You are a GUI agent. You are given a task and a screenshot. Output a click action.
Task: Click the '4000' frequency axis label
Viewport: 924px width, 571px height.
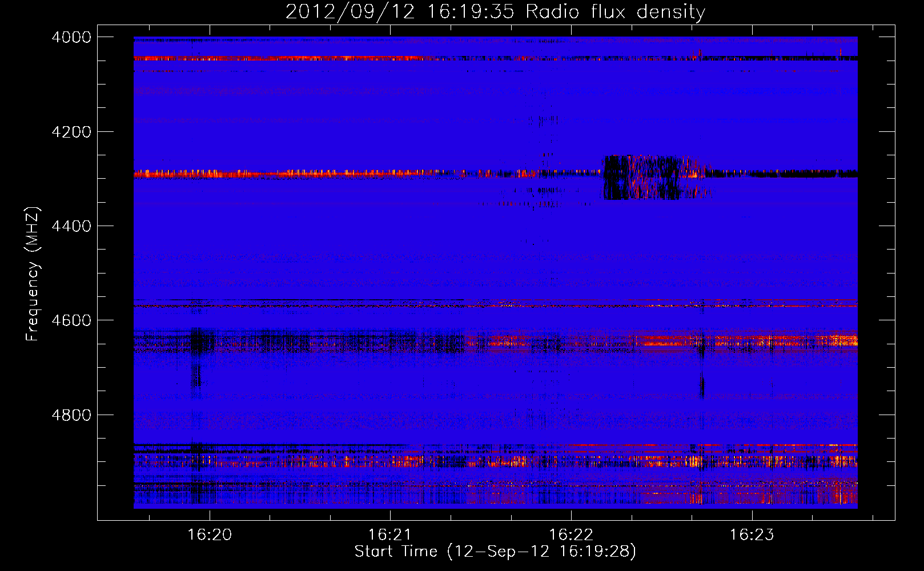71,37
